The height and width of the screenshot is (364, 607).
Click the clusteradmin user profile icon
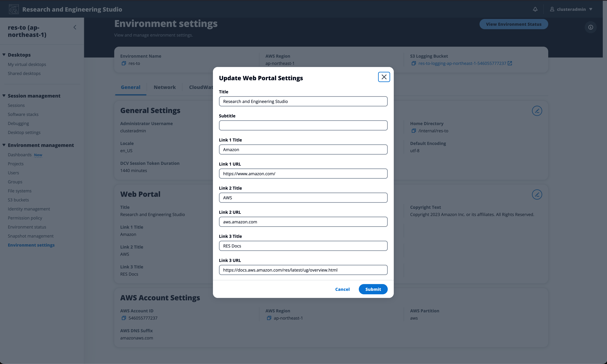click(x=552, y=9)
